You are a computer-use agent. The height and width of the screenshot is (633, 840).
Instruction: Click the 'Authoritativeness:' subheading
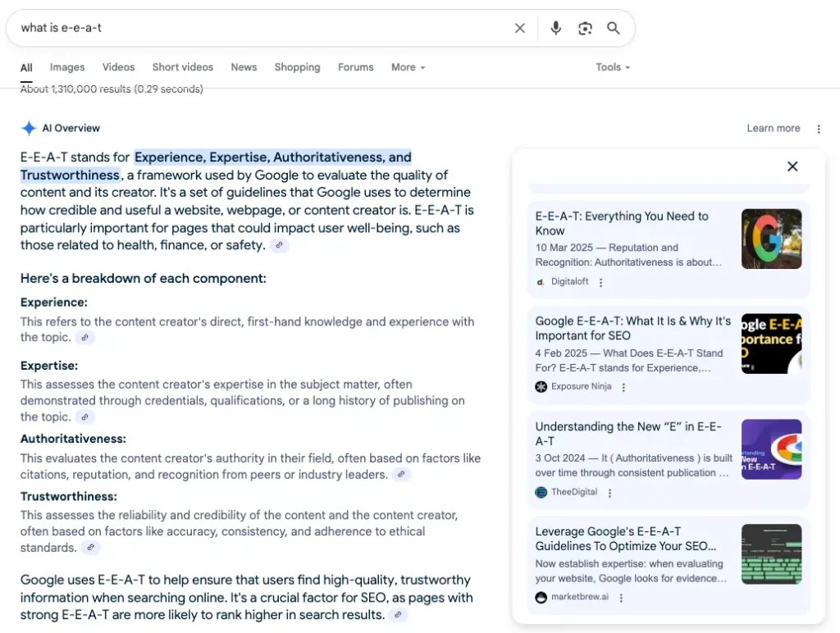pyautogui.click(x=73, y=439)
